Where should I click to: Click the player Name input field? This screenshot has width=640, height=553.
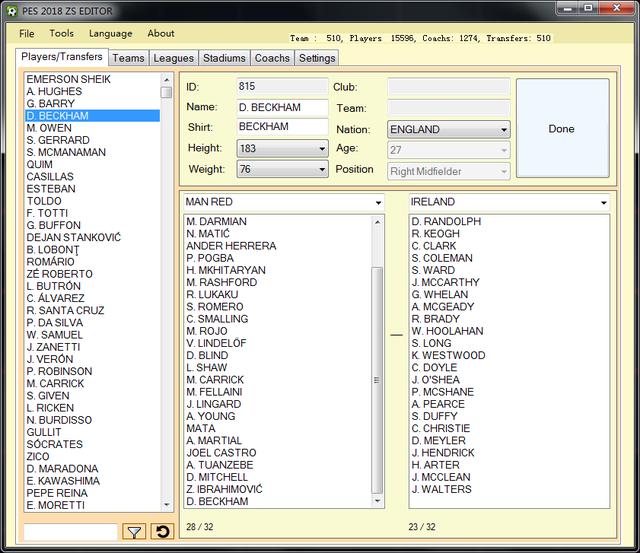(x=282, y=108)
